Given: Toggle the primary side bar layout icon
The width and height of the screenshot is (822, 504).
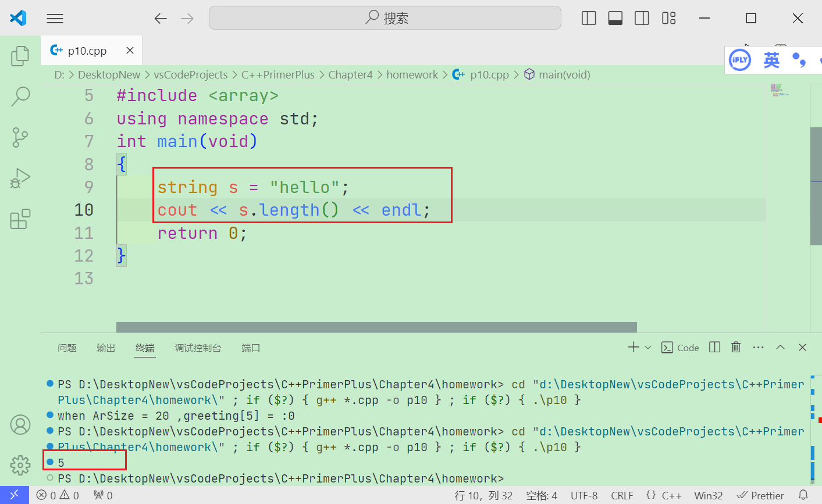Looking at the screenshot, I should [x=589, y=19].
